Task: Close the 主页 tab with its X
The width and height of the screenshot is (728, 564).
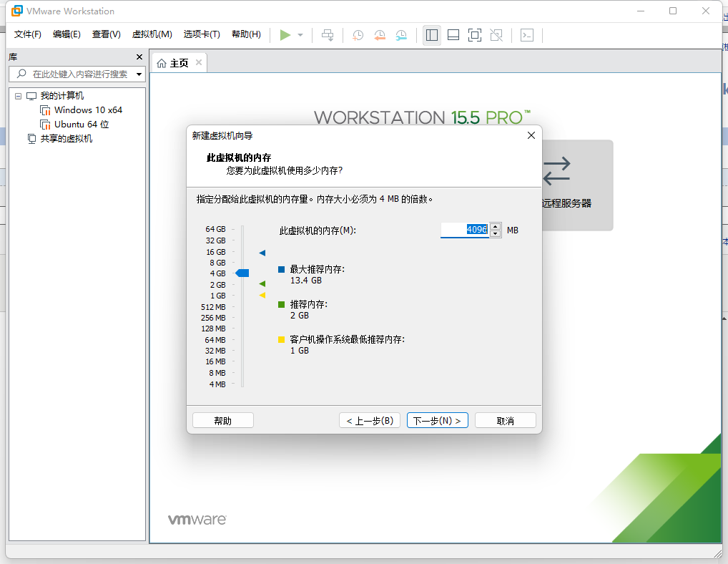Action: (x=199, y=62)
